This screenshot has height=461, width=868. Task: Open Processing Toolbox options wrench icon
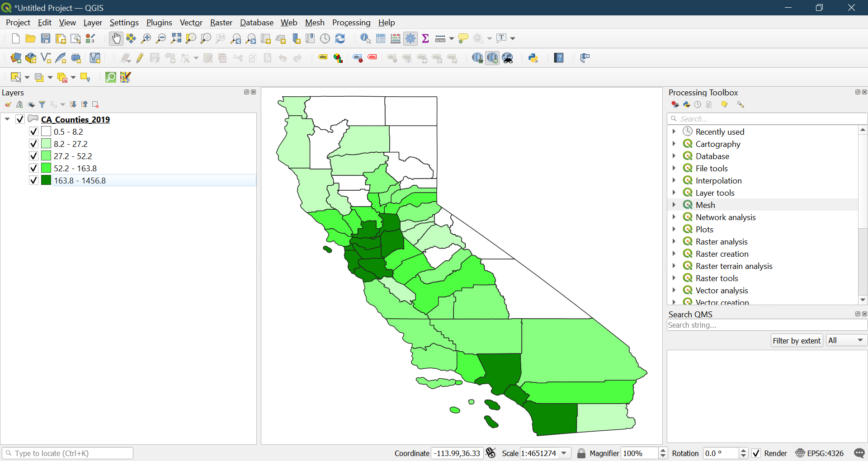(740, 104)
